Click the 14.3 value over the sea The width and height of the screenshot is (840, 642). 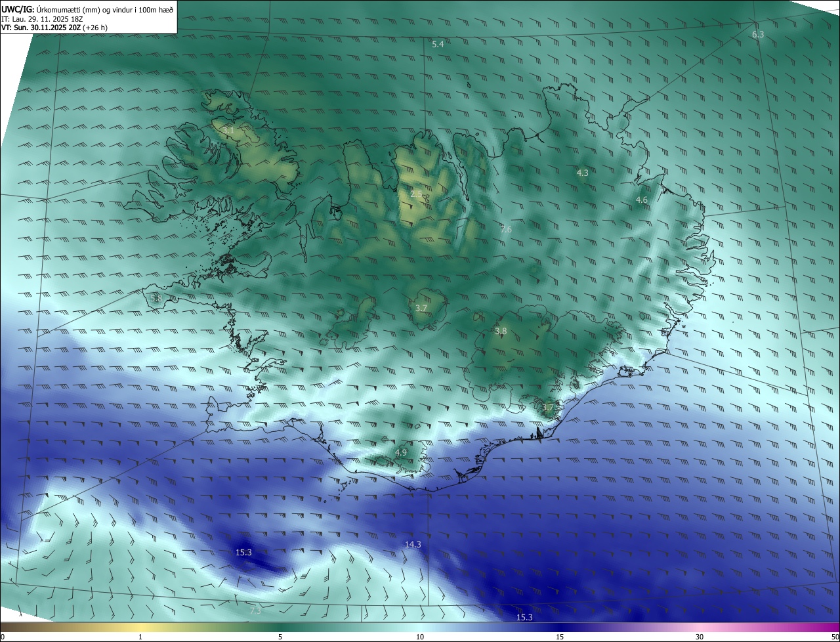point(413,544)
